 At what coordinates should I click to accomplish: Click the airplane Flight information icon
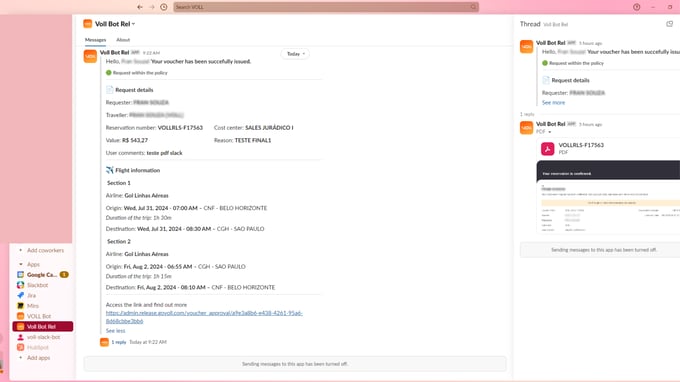[110, 170]
